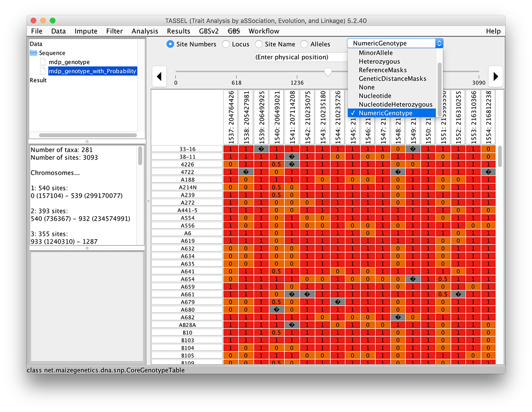Click the genotype table vertical scrollbar

[500, 157]
